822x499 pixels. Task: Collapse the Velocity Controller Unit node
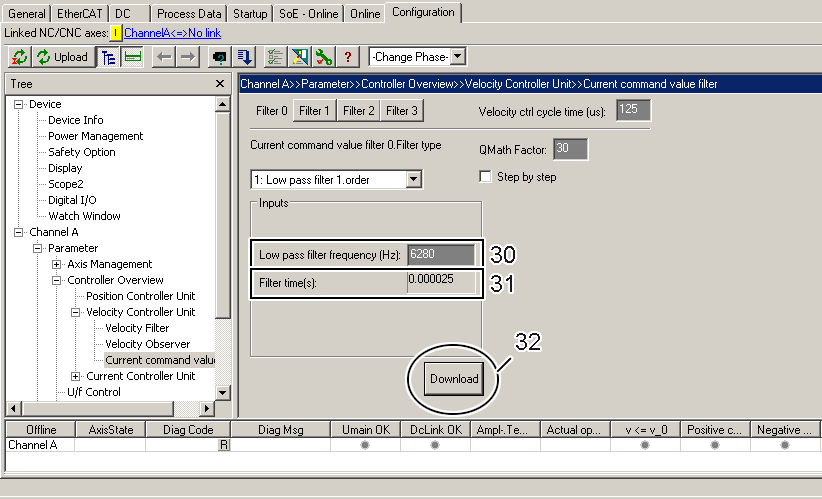[75, 312]
